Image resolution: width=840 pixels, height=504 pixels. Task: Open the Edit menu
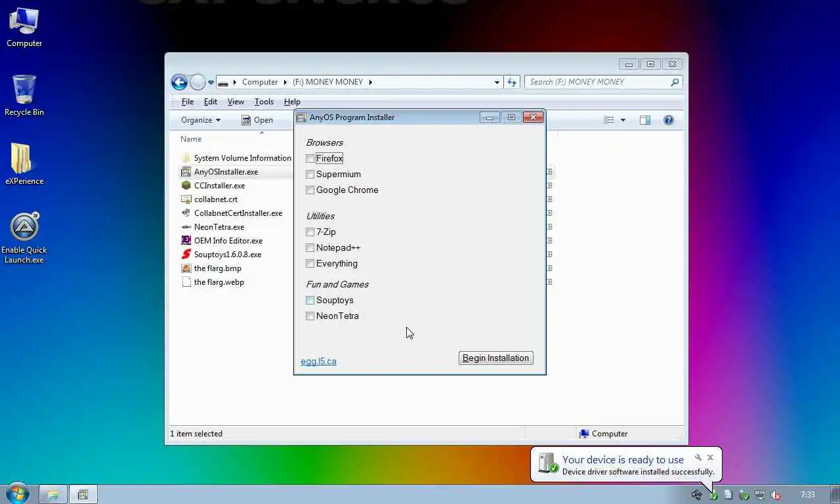click(211, 102)
